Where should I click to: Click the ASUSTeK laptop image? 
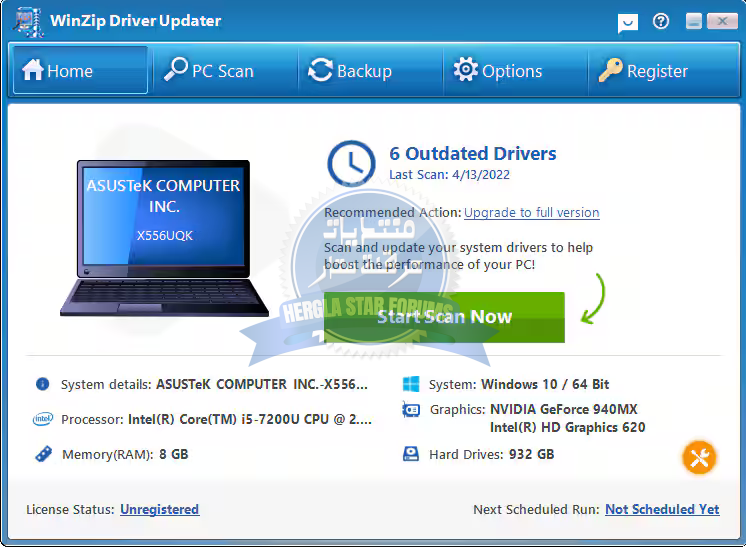pyautogui.click(x=164, y=238)
